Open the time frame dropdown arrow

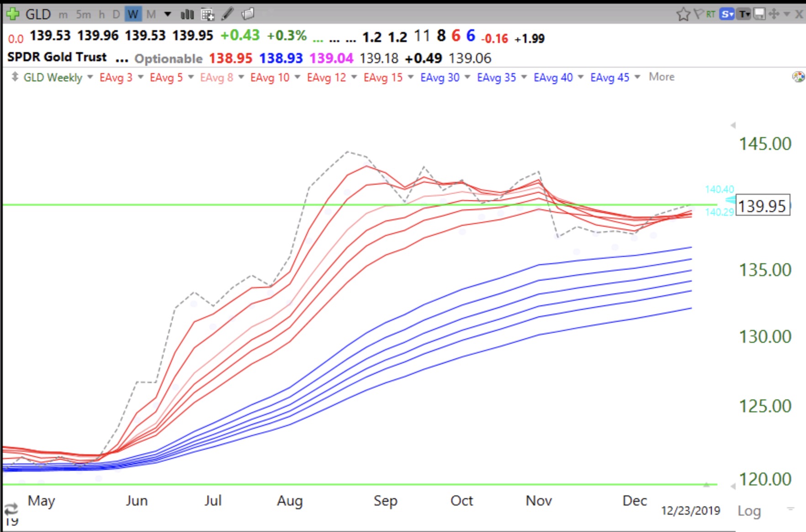pyautogui.click(x=168, y=15)
